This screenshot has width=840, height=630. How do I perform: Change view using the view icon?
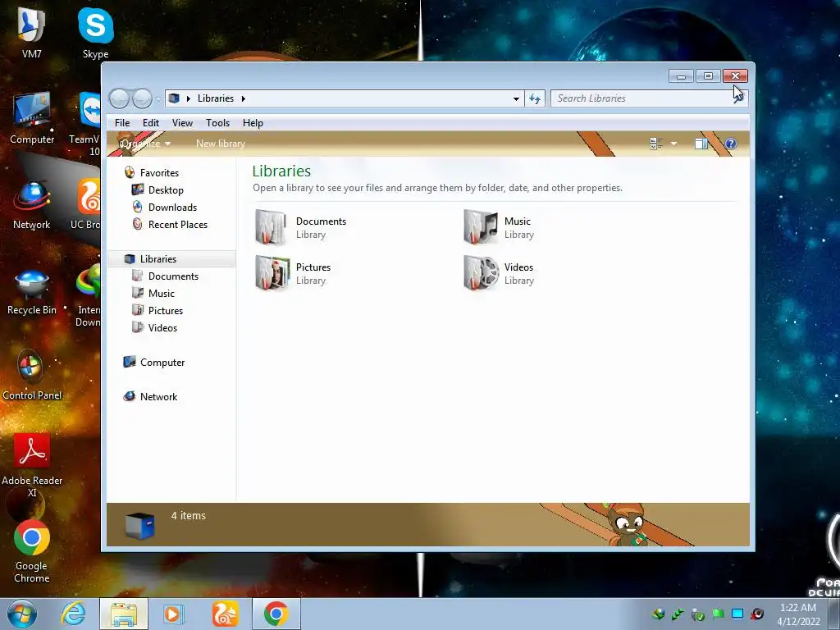click(x=656, y=144)
